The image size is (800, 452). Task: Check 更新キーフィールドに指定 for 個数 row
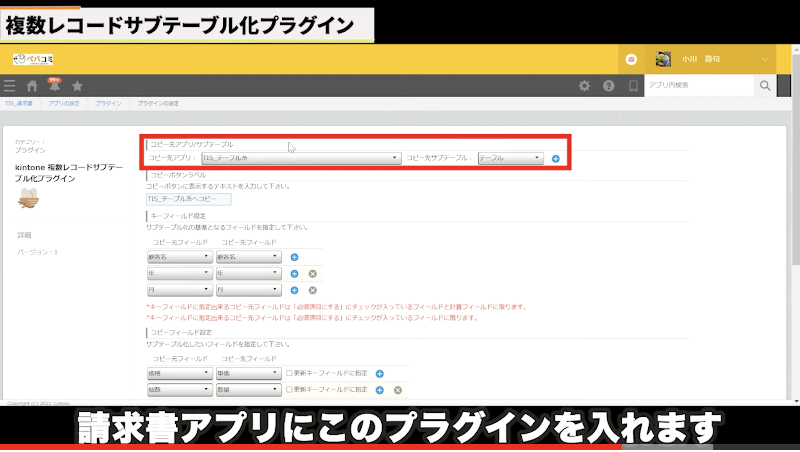coord(289,389)
